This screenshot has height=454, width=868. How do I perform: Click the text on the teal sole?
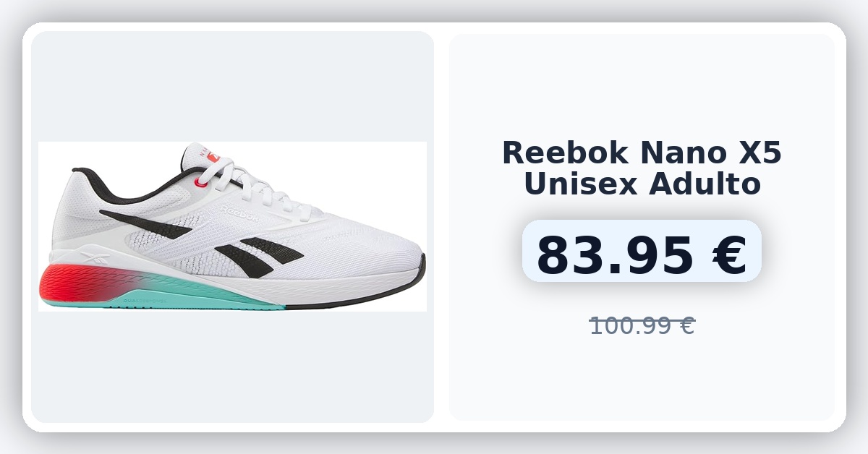[x=145, y=299]
